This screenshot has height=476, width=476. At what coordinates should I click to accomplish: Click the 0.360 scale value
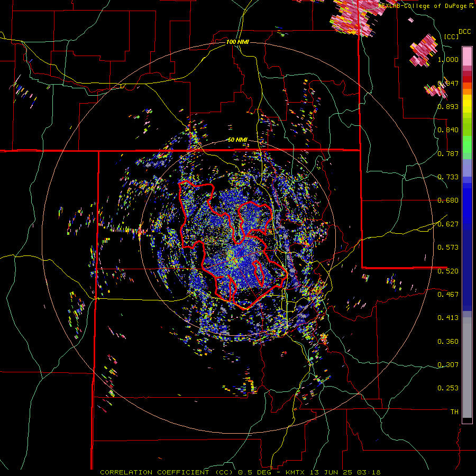pyautogui.click(x=448, y=342)
